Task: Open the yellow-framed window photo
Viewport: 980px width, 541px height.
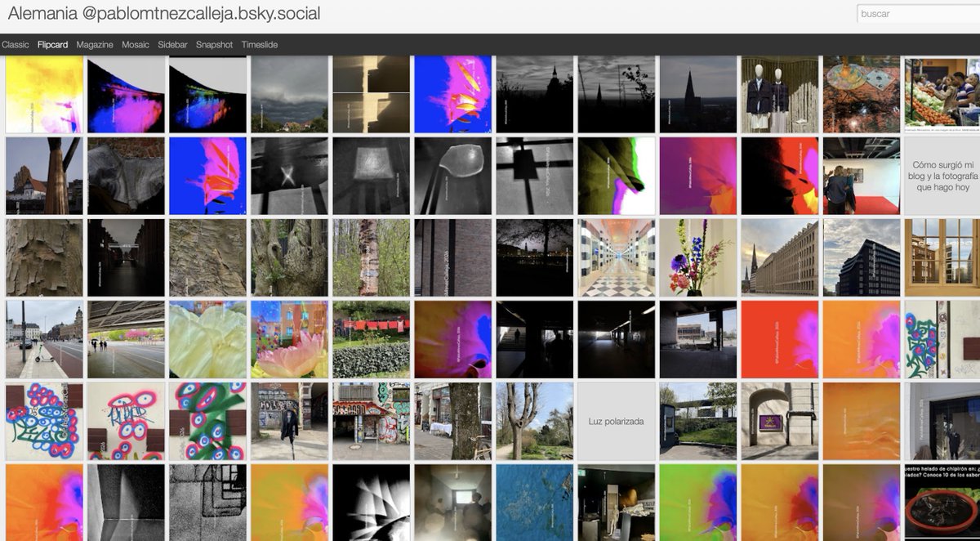Action: pyautogui.click(x=942, y=257)
